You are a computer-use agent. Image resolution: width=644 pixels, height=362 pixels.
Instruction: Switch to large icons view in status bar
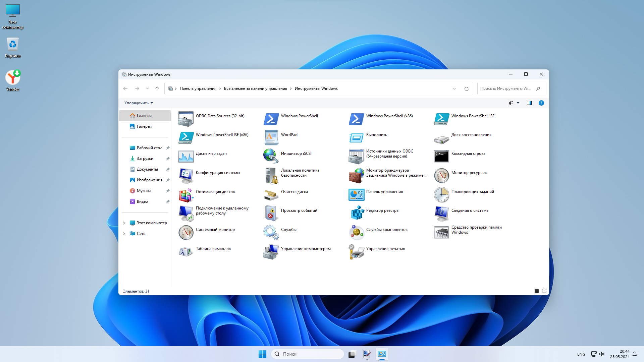coord(544,291)
